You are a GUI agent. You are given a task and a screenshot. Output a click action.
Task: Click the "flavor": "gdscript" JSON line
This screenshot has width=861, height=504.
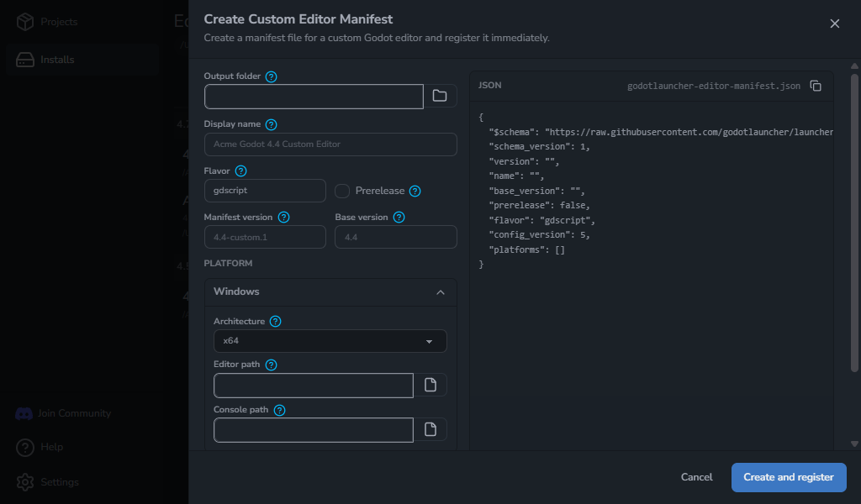(542, 220)
